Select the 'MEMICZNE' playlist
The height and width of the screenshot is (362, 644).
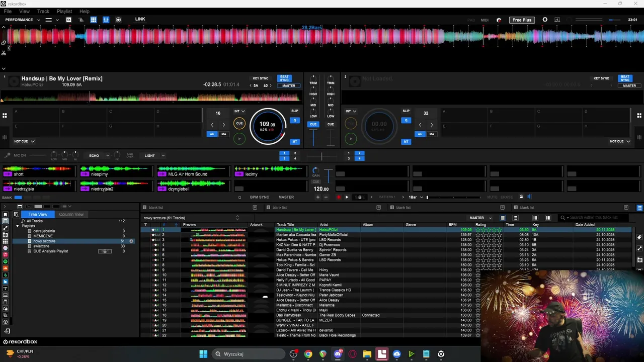pyautogui.click(x=43, y=236)
